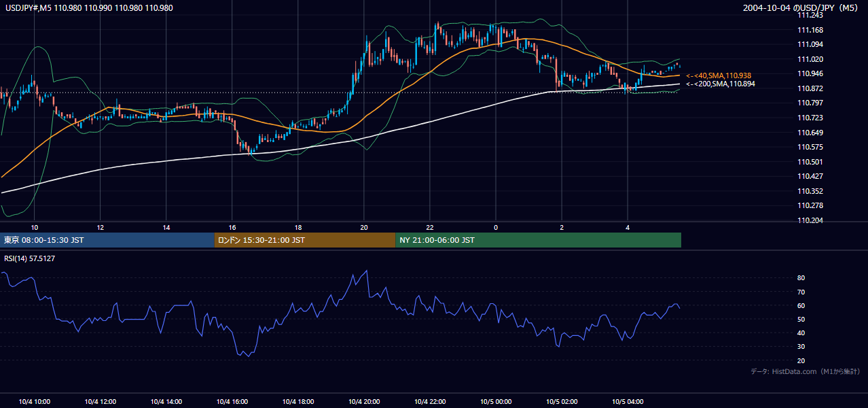This screenshot has width=868, height=408.
Task: Select the ロンドン 15:30-21:00 JST session bar
Action: (x=305, y=240)
